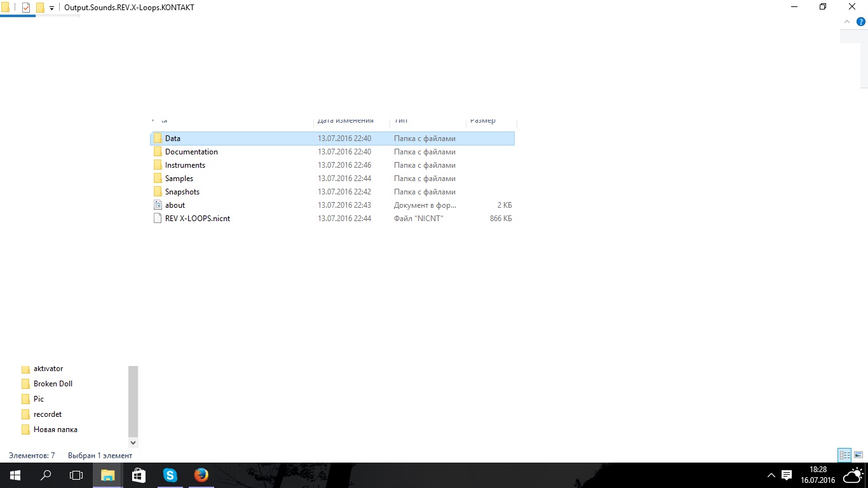868x488 pixels.
Task: Click the Snapshots folder name
Action: (182, 191)
